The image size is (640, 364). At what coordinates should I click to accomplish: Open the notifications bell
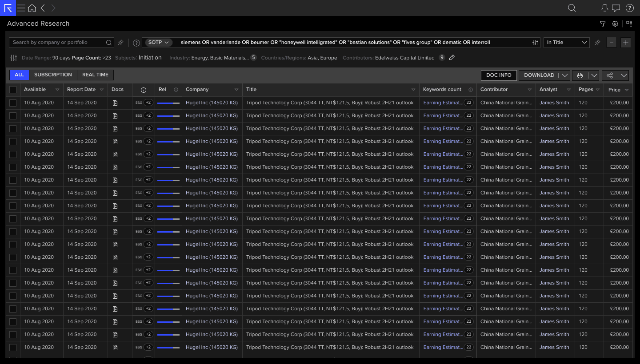tap(604, 8)
